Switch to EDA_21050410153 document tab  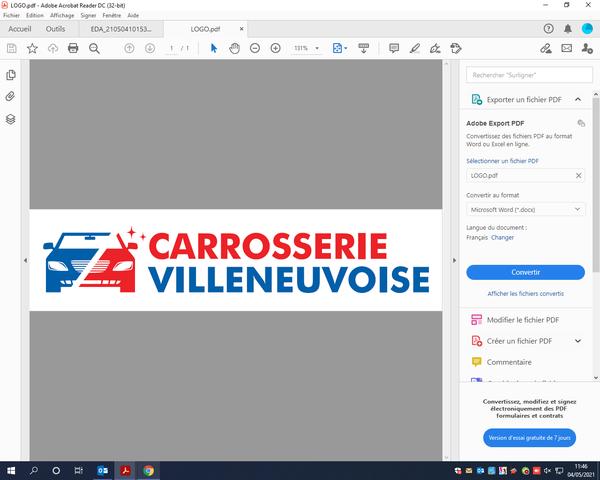(121, 29)
